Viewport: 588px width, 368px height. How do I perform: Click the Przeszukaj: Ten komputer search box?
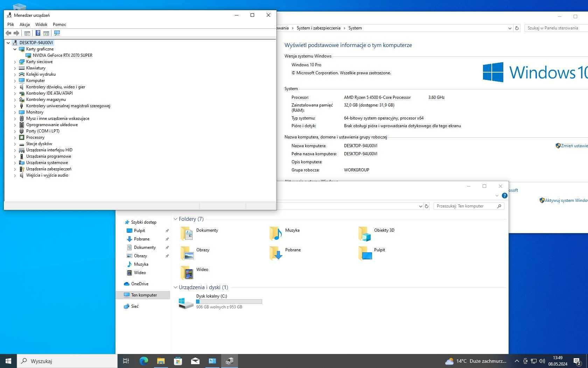pyautogui.click(x=469, y=206)
